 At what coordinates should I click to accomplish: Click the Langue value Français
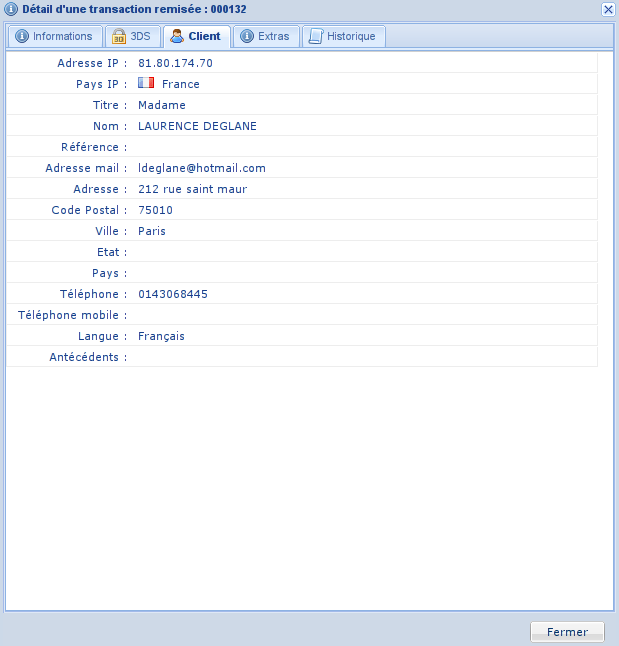[x=161, y=336]
